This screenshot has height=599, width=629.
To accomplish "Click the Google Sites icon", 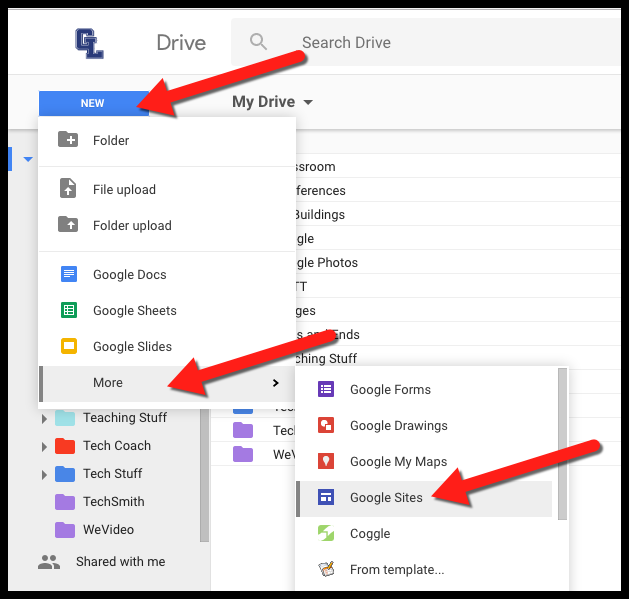I will point(326,497).
